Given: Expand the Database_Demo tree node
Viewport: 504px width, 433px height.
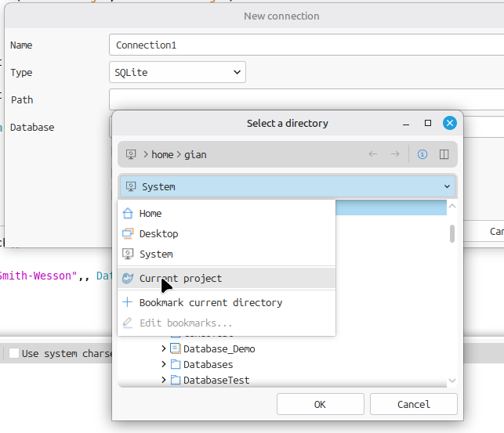Looking at the screenshot, I should click(164, 348).
